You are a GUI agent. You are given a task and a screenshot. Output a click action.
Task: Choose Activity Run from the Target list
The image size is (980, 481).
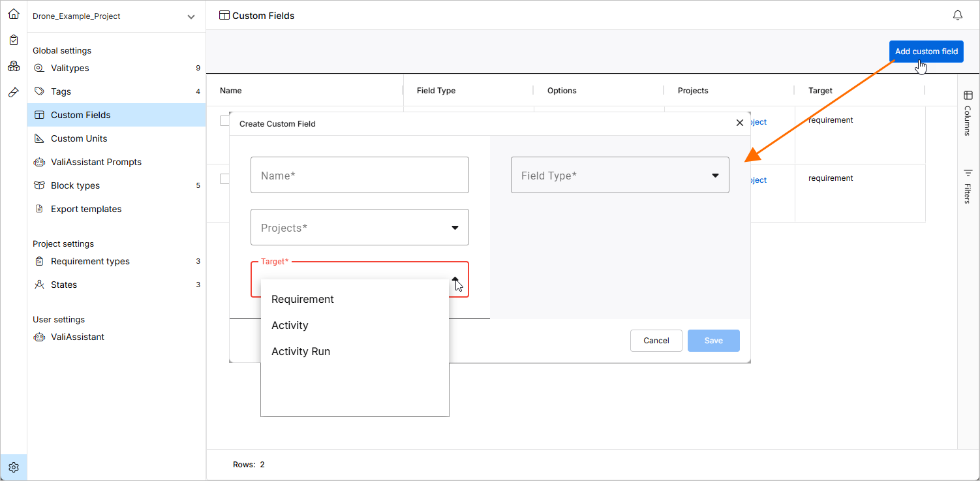(x=301, y=351)
